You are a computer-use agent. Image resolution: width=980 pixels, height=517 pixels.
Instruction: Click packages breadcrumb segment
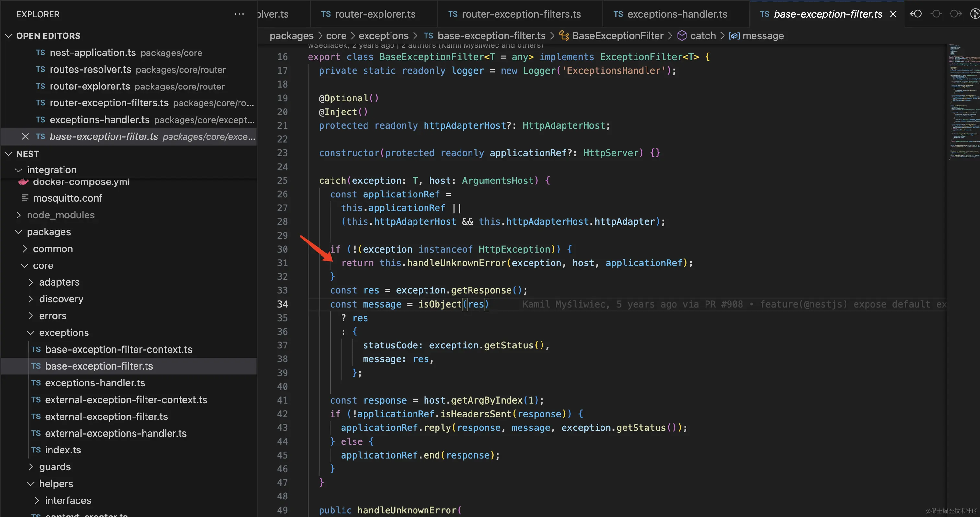point(291,35)
